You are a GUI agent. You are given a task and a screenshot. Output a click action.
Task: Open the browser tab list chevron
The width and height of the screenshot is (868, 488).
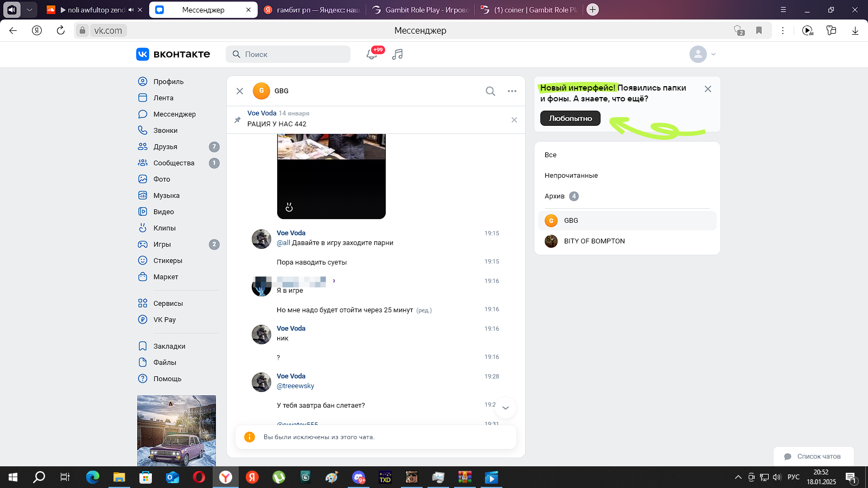click(x=30, y=10)
